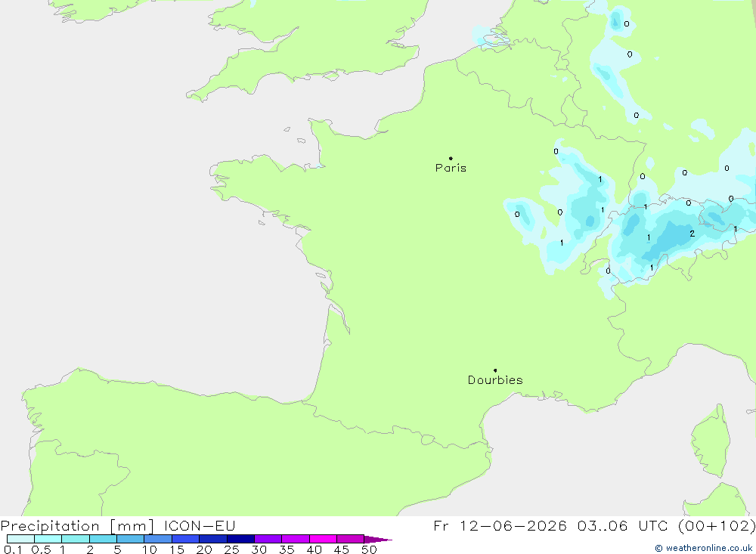Select the 40–45 mm legend swatch

(x=323, y=539)
